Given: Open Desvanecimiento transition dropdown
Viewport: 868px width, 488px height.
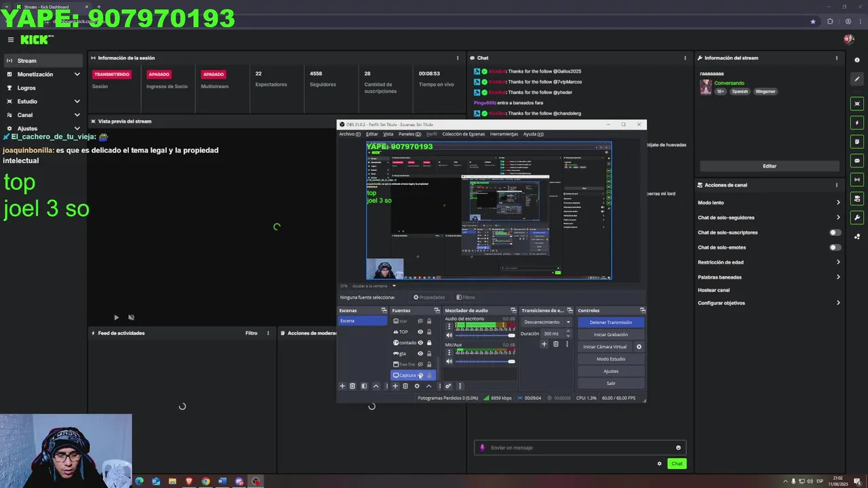Looking at the screenshot, I should coord(547,323).
